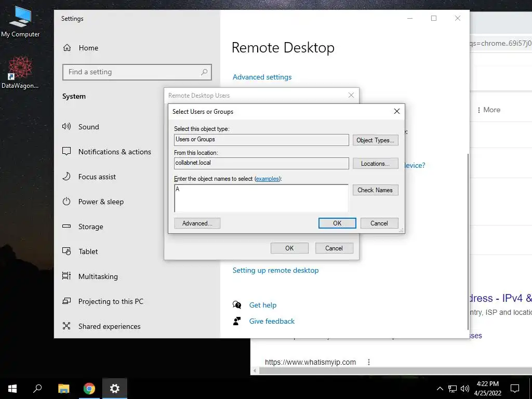This screenshot has width=532, height=399.
Task: Click the Notifications & actions icon
Action: [x=66, y=151]
